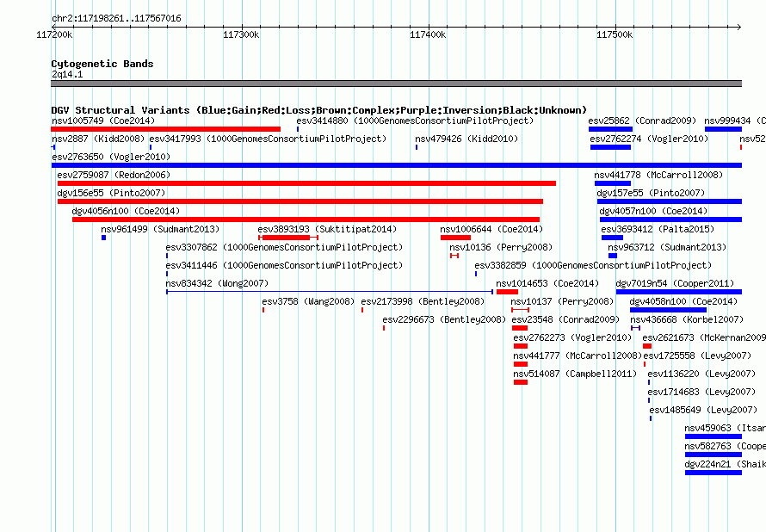Click nsv963712 (Sudmant2013) label
The height and width of the screenshot is (532, 766).
point(667,247)
